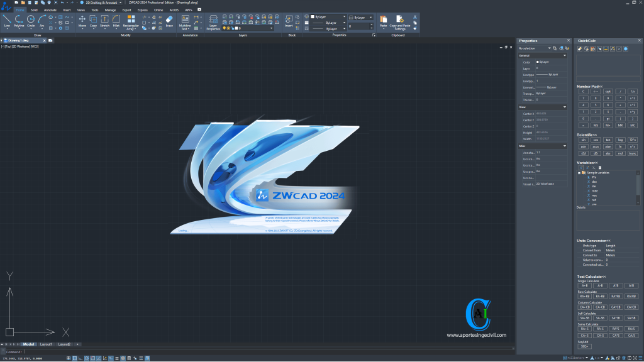Toggle Ortho mode in the status bar
Viewport: 644px width, 362px height.
pos(79,358)
